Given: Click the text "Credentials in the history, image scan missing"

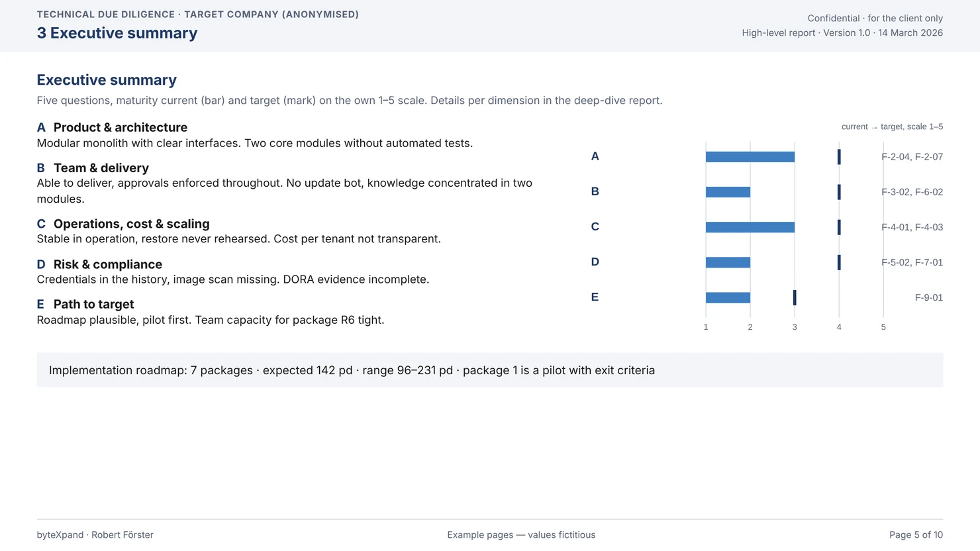Looking at the screenshot, I should (x=158, y=279).
